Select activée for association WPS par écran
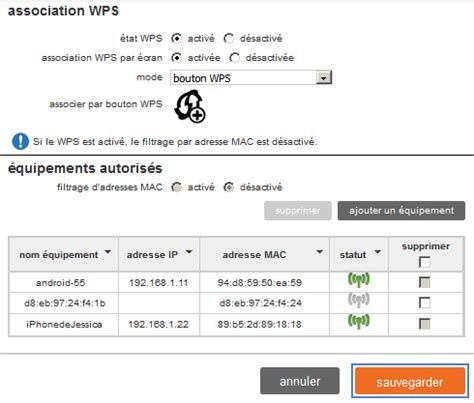This screenshot has width=474, height=403. click(x=176, y=58)
